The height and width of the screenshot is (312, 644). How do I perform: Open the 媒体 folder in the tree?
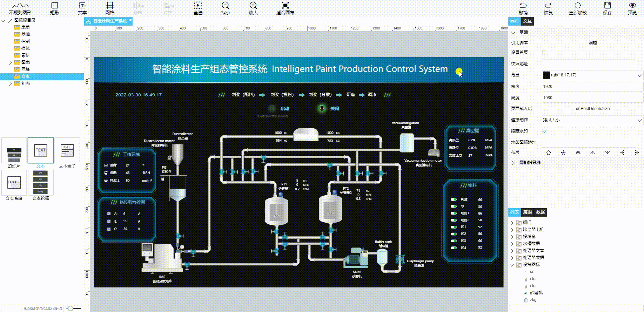[22, 48]
